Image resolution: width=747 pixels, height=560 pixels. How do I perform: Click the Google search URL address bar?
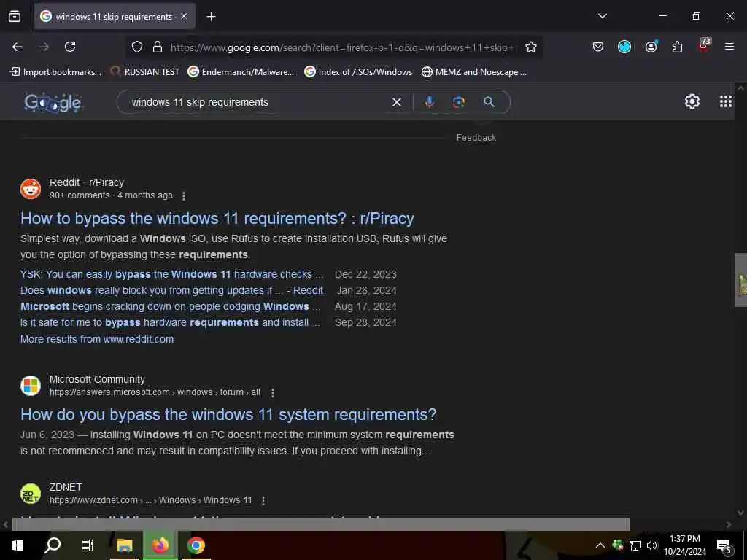point(343,47)
